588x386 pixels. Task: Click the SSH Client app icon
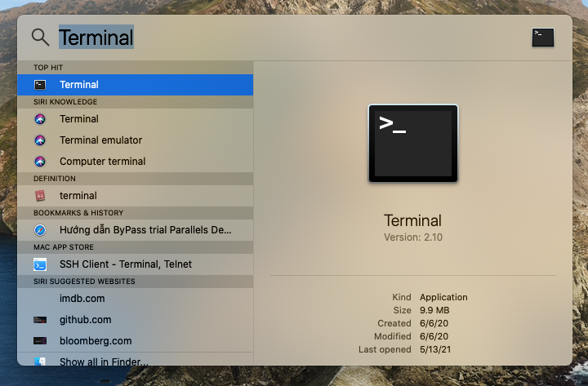tap(40, 264)
